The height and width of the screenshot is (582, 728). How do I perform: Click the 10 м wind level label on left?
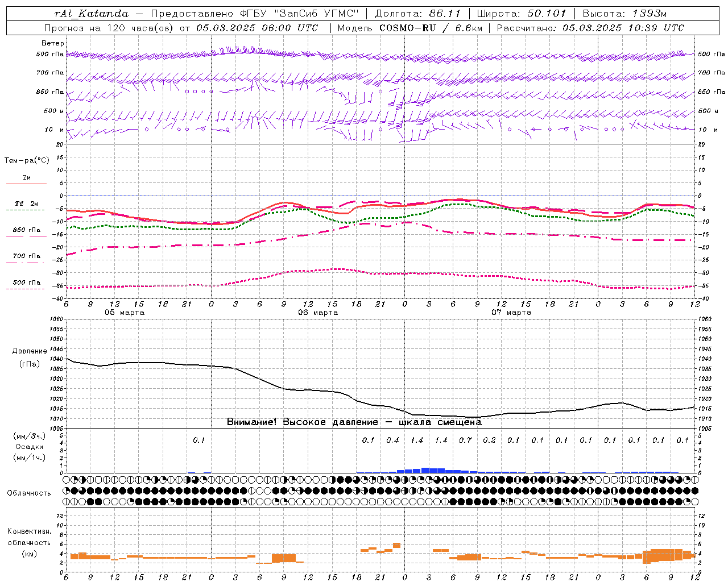pos(54,130)
